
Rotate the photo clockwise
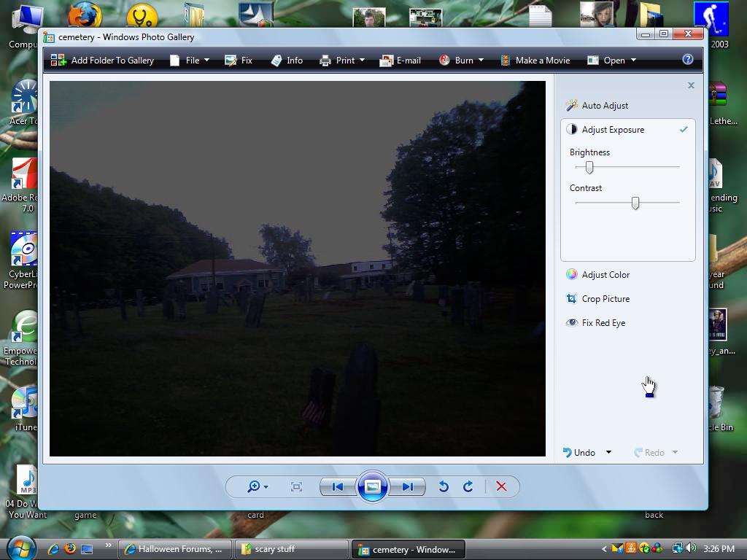[468, 487]
